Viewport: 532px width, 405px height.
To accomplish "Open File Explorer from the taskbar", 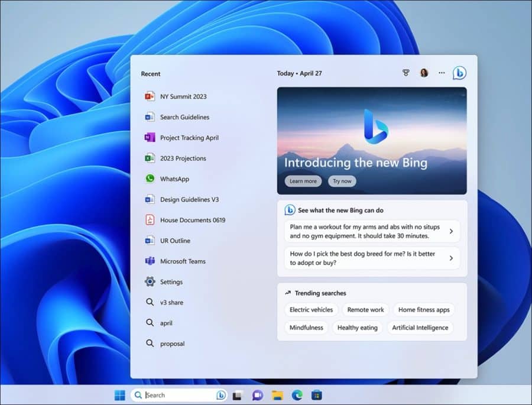I will [x=277, y=395].
